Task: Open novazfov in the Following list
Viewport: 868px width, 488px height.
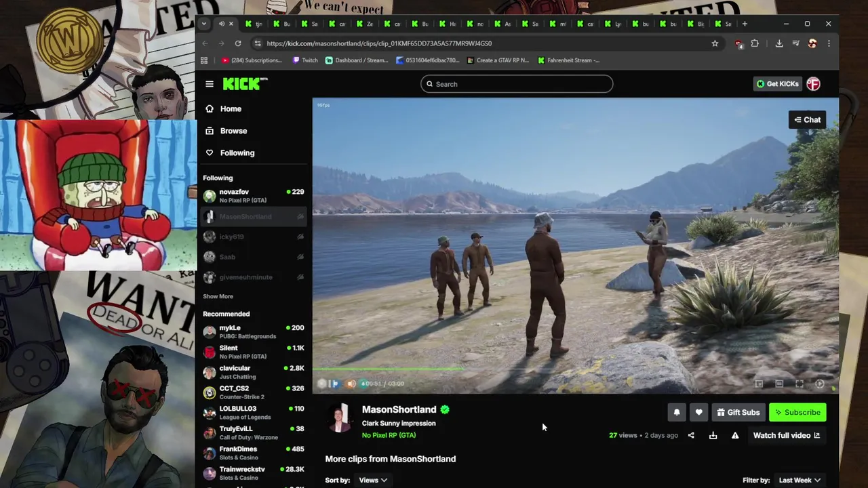Action: pyautogui.click(x=254, y=196)
